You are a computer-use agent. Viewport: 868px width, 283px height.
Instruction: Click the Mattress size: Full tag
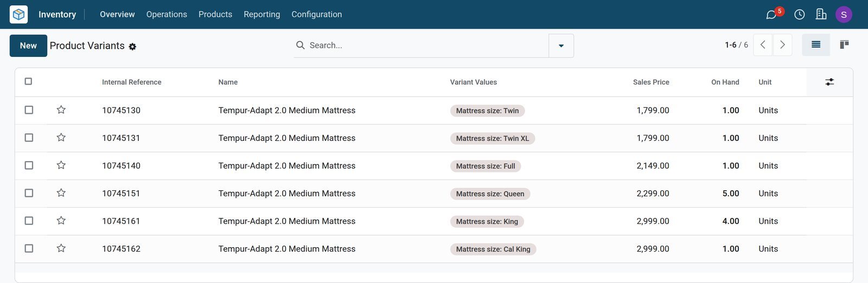coord(486,166)
